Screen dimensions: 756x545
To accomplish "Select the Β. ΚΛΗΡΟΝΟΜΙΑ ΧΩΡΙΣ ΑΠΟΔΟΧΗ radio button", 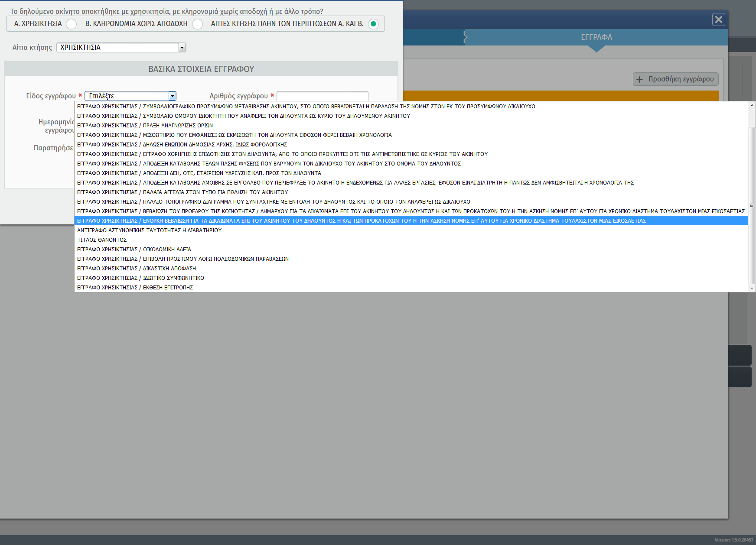I will pyautogui.click(x=197, y=24).
